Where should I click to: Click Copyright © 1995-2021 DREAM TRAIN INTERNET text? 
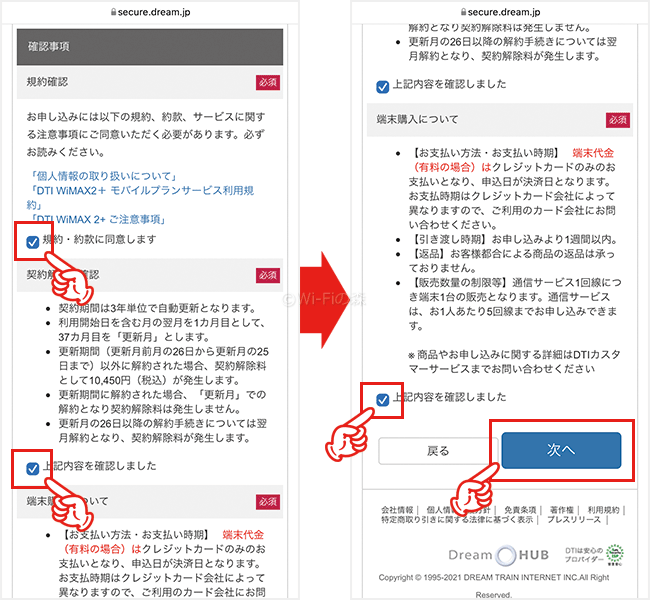point(493,578)
